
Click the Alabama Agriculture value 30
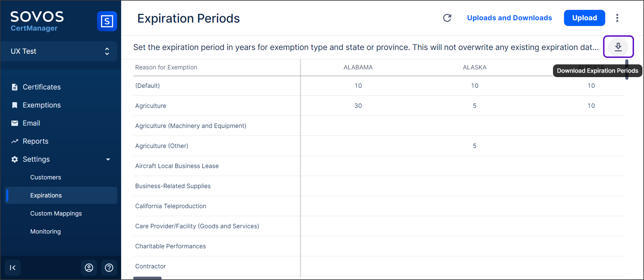(358, 106)
